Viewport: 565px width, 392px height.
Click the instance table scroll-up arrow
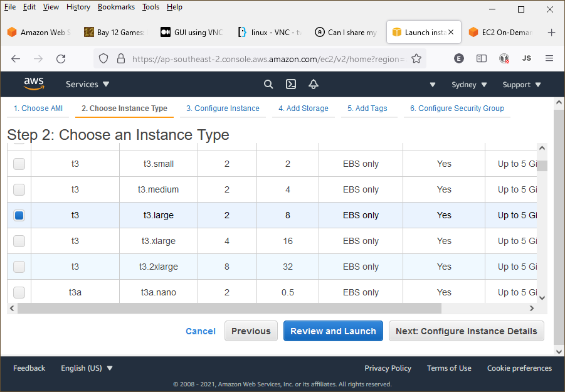point(542,148)
